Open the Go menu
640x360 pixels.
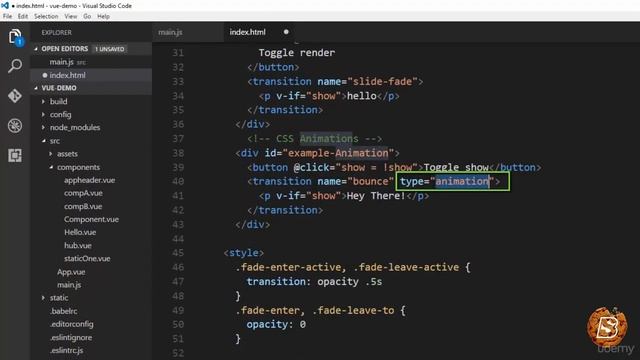coord(87,16)
